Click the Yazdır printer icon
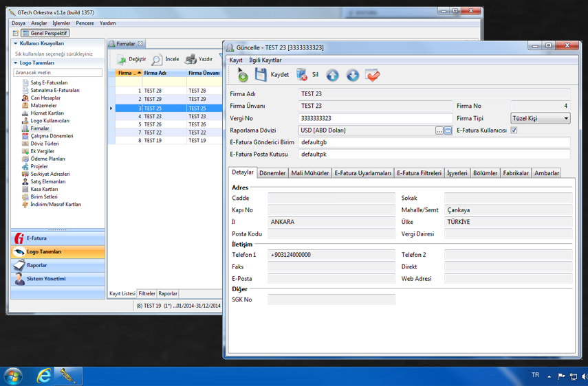This screenshot has height=386, width=588. pos(190,60)
